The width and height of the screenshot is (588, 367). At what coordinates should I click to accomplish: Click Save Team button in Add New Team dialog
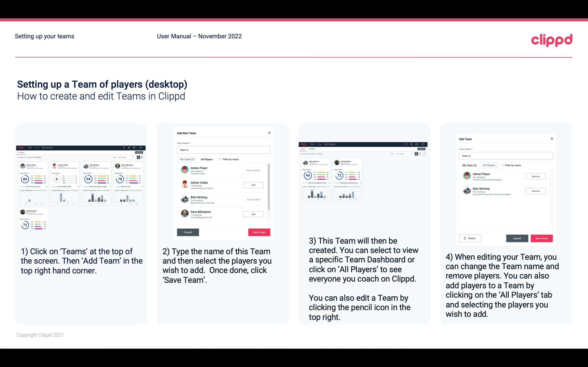coord(259,232)
